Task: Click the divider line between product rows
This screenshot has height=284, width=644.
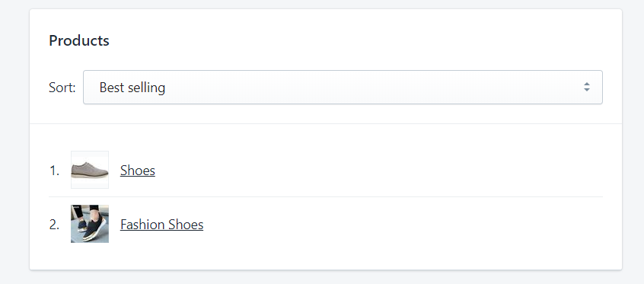Action: point(326,197)
